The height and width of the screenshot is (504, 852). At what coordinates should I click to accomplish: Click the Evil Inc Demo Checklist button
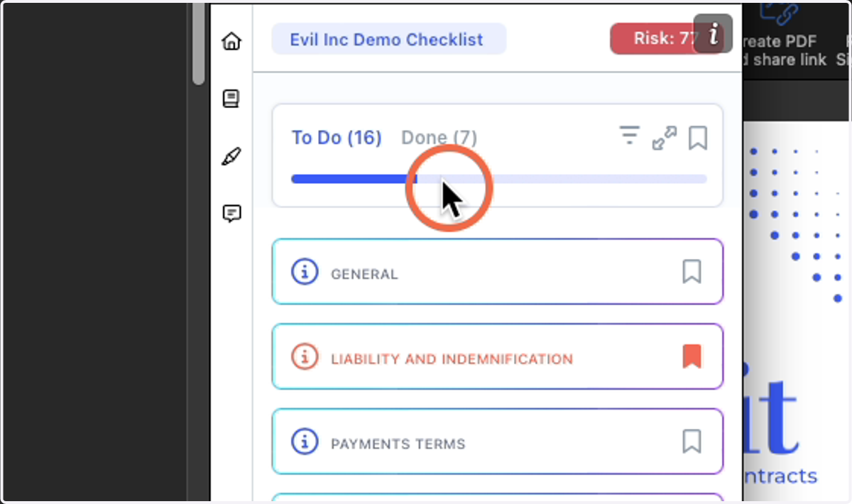pos(389,39)
